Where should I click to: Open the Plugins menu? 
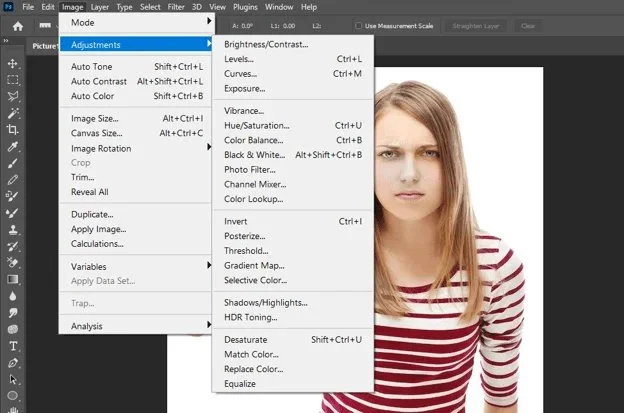pyautogui.click(x=245, y=7)
